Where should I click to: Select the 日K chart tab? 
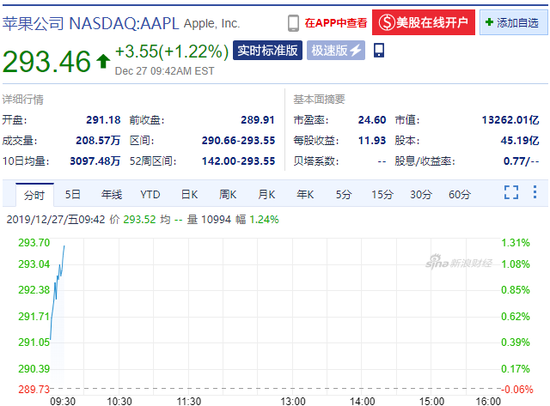[x=189, y=194]
